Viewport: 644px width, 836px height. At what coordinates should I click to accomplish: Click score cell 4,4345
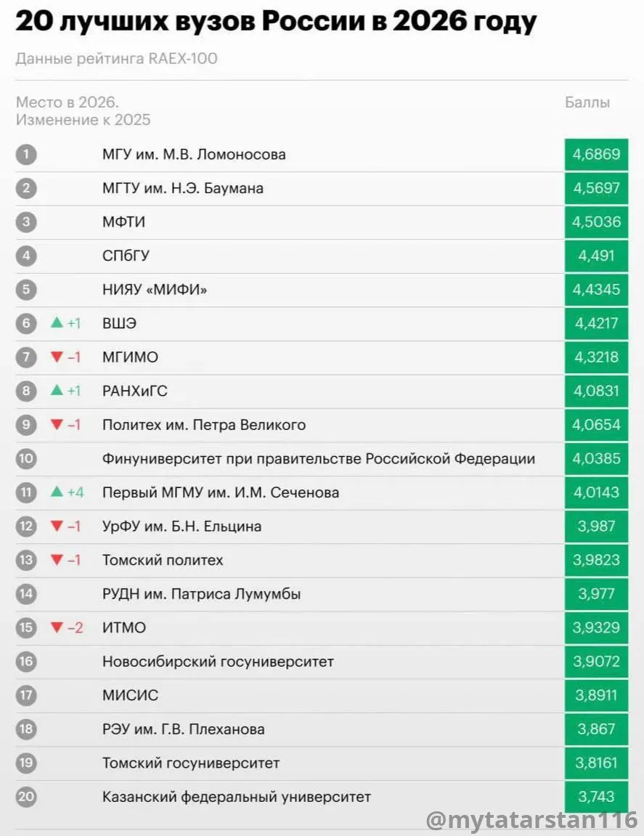(x=597, y=290)
